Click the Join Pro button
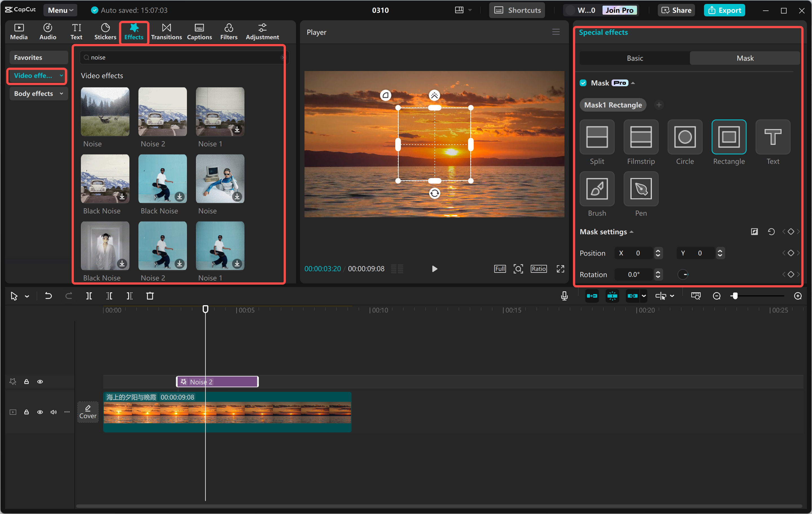Screen dimensions: 812x514 pyautogui.click(x=620, y=10)
